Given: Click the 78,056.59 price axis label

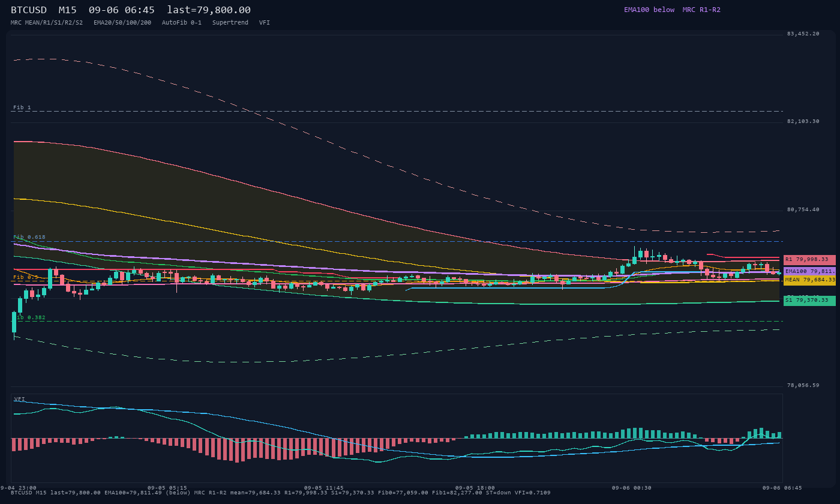Looking at the screenshot, I should click(803, 385).
